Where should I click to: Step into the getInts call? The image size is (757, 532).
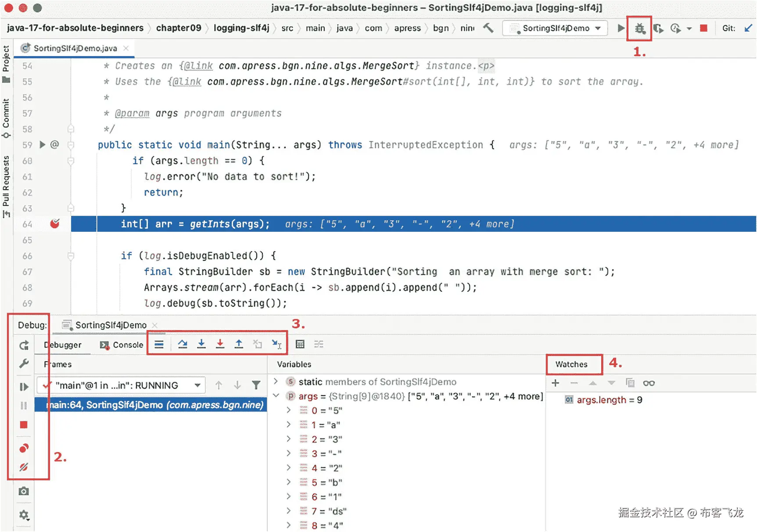201,344
